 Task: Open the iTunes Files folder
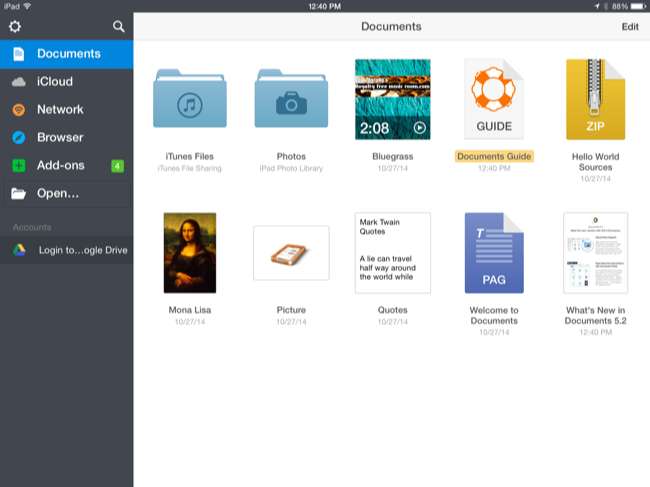coord(190,99)
